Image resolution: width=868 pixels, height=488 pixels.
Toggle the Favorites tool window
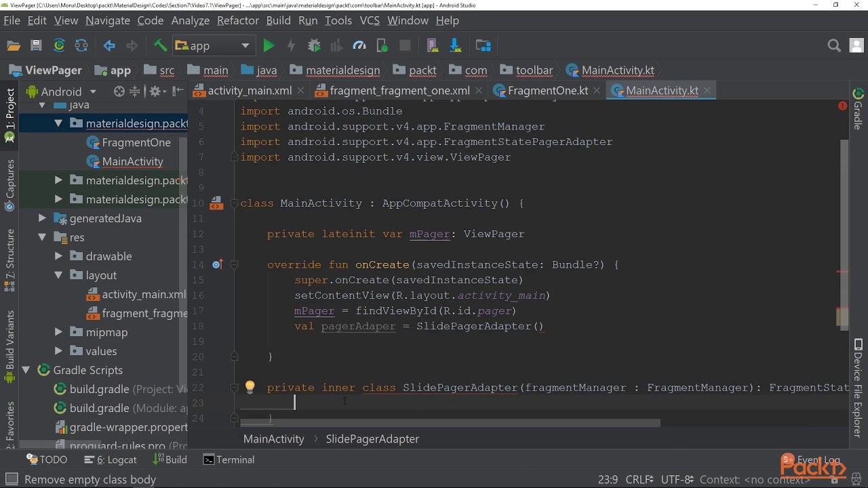click(x=9, y=424)
